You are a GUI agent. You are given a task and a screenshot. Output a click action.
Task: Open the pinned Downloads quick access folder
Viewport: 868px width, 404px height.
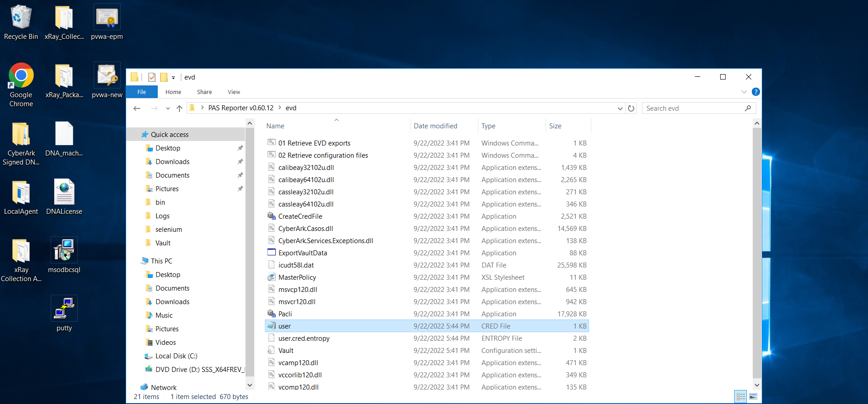coord(172,161)
